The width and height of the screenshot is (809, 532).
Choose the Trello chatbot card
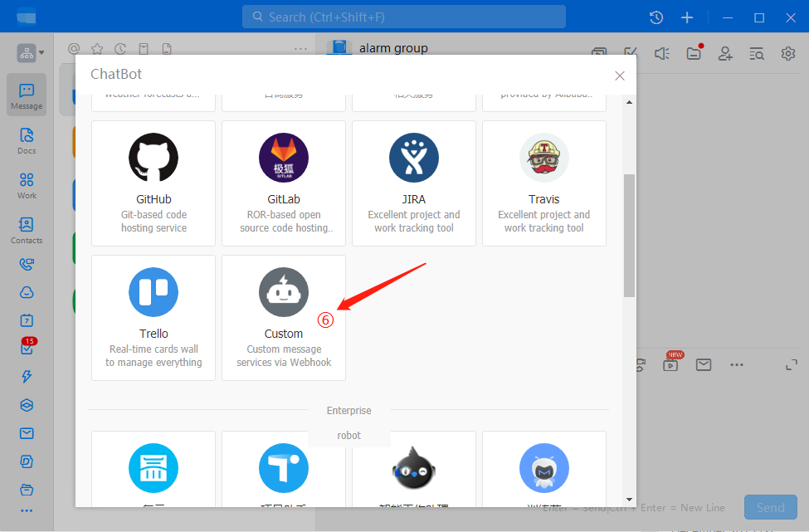click(x=154, y=317)
